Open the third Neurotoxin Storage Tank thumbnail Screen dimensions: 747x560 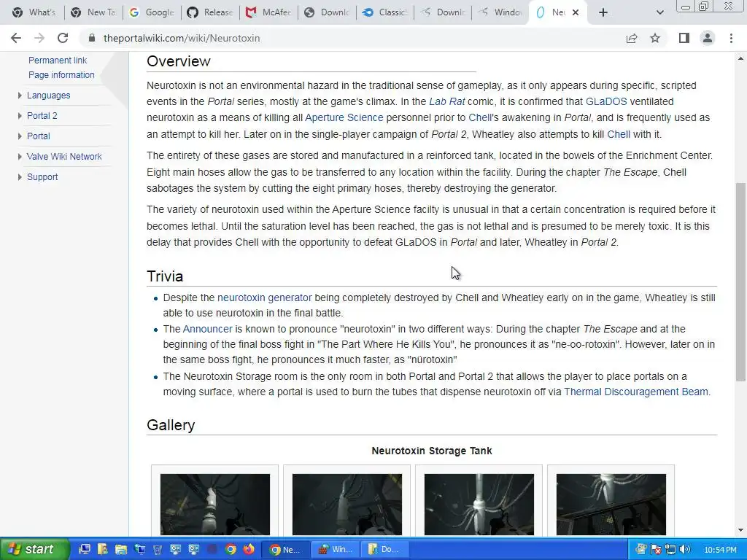click(x=479, y=505)
